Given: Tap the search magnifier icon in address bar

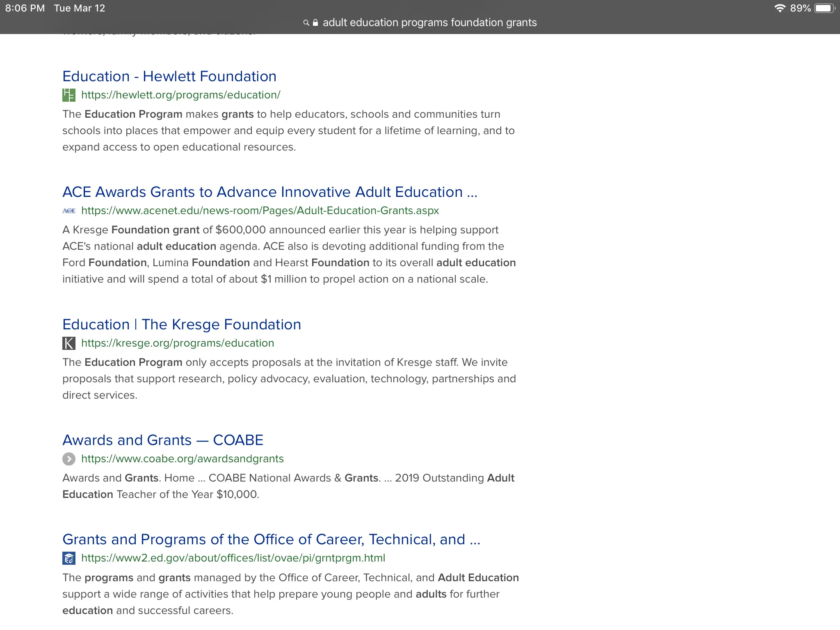Looking at the screenshot, I should point(306,23).
